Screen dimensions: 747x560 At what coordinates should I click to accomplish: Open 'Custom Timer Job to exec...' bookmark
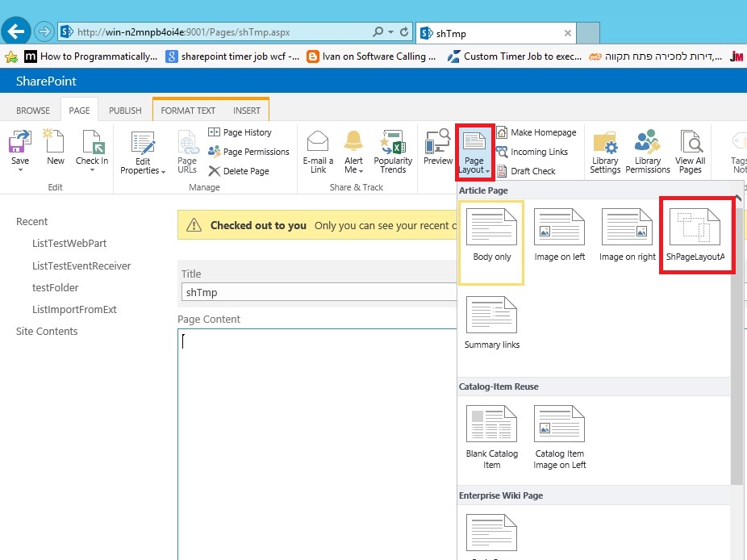pos(515,56)
